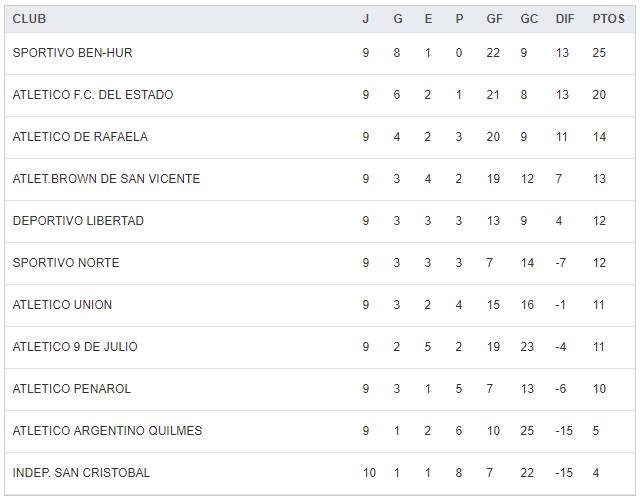
Task: Select the GF column header
Action: click(x=494, y=19)
